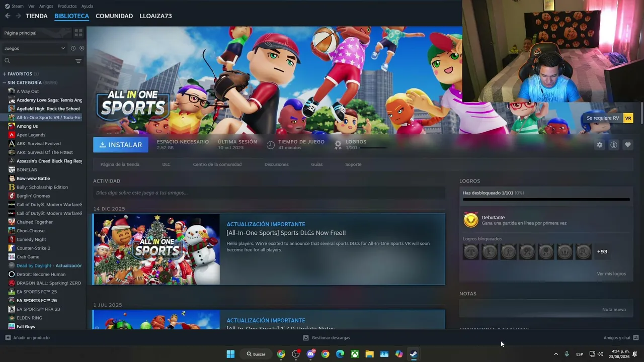Open the game's DLC page link
This screenshot has height=362, width=644.
tap(166, 164)
